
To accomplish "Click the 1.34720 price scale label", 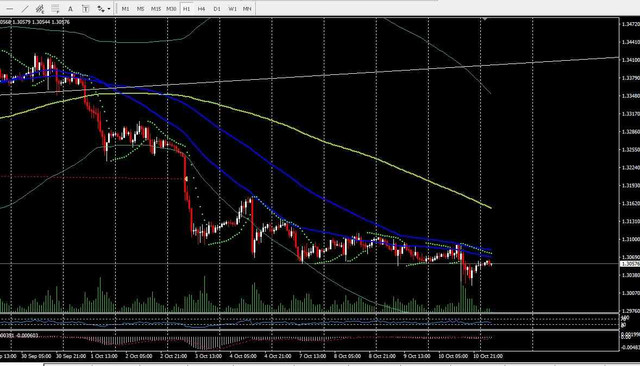I will (631, 24).
